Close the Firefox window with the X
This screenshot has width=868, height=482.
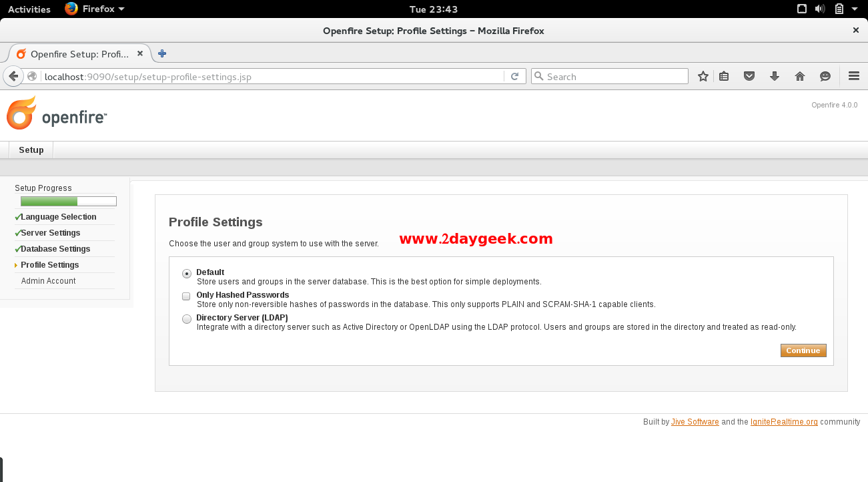click(x=856, y=30)
